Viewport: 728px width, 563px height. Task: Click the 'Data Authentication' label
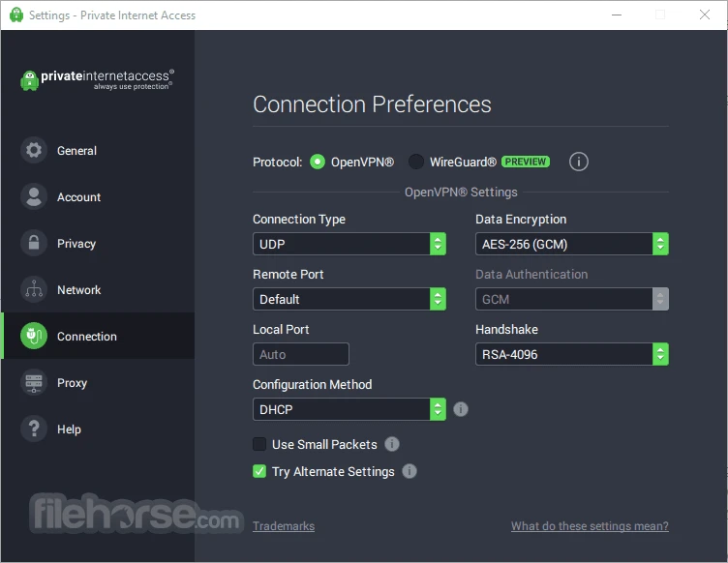coord(531,274)
